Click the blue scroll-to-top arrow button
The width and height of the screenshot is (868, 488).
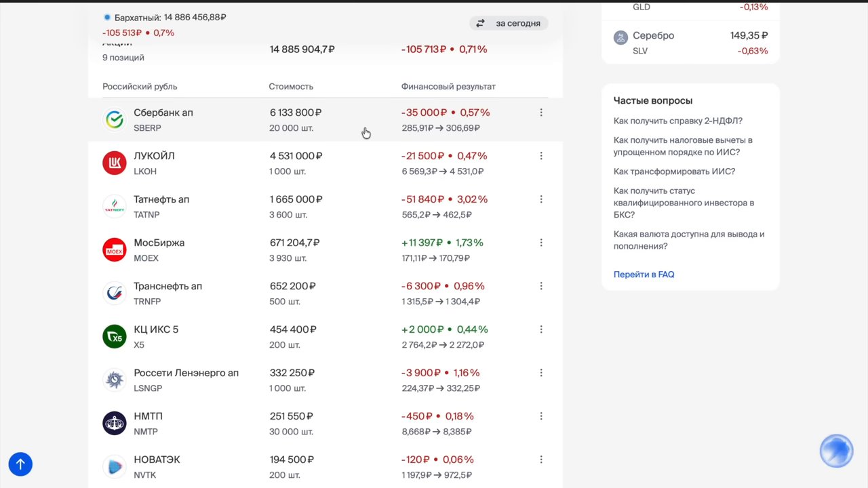click(20, 464)
